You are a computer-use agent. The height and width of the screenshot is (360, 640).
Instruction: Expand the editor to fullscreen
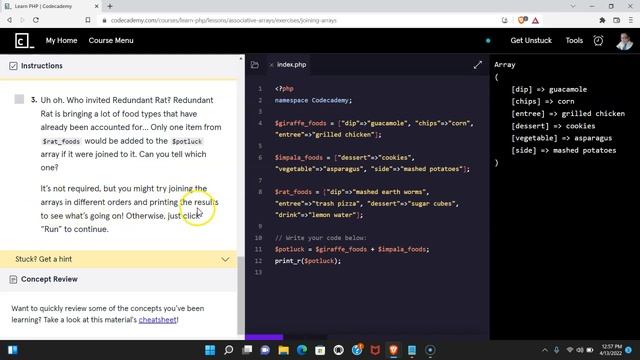(478, 65)
